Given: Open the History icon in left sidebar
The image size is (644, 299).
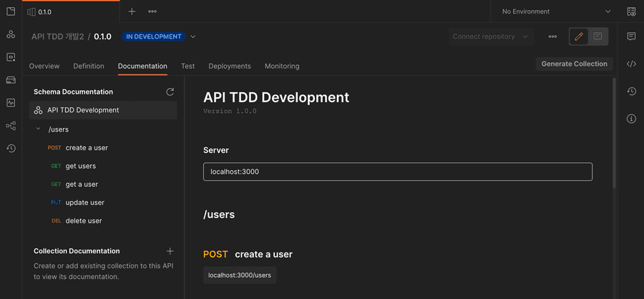Looking at the screenshot, I should 11,149.
